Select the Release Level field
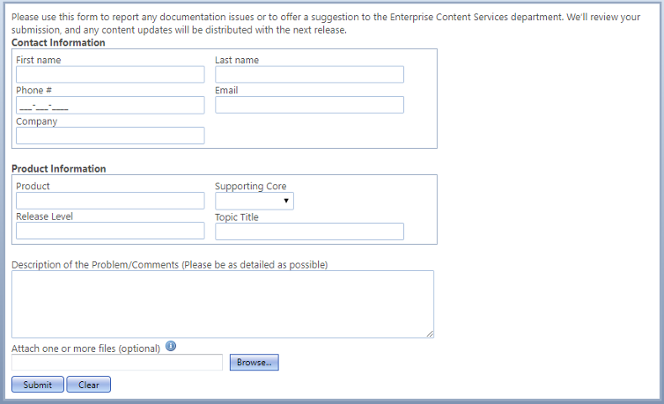 tap(110, 231)
